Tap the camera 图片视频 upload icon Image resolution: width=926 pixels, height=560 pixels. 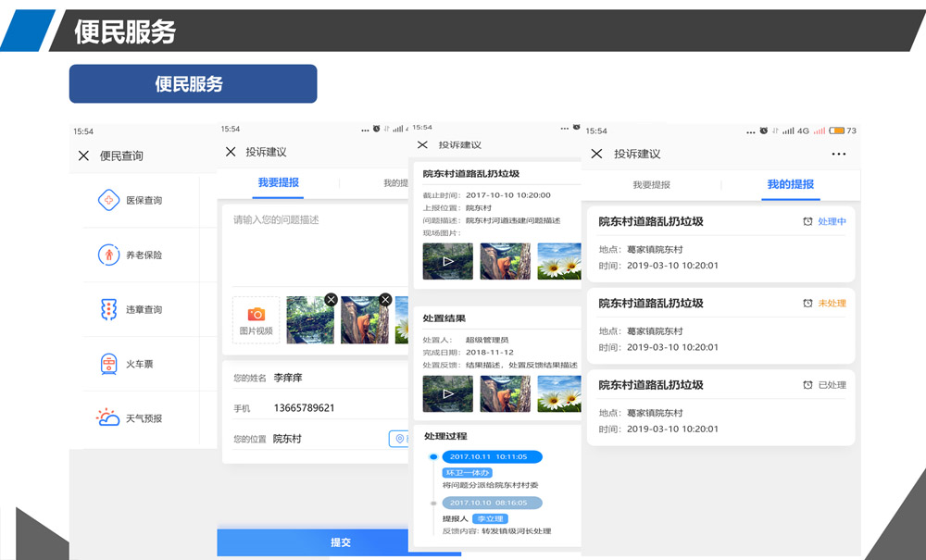click(257, 320)
